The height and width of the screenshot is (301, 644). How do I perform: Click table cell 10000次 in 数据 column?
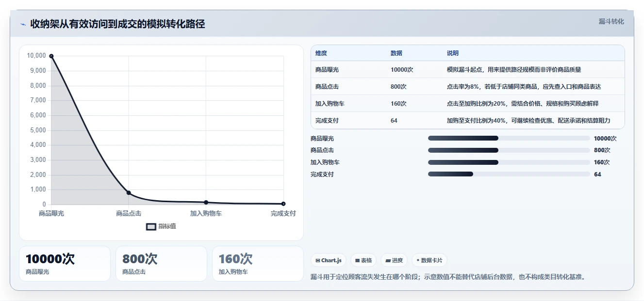coord(402,70)
